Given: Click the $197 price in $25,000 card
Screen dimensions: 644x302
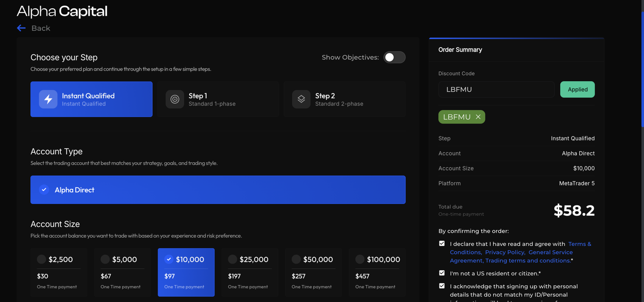Looking at the screenshot, I should point(234,276).
